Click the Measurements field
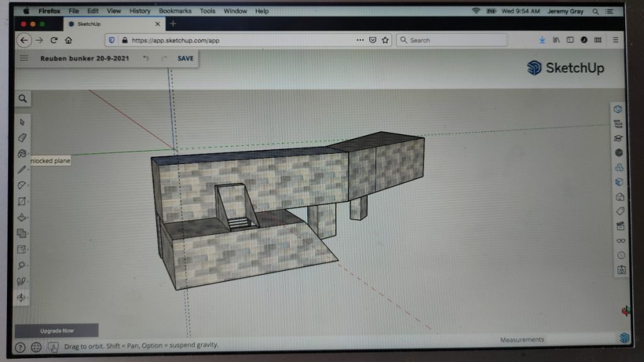The image size is (644, 362). (x=521, y=339)
